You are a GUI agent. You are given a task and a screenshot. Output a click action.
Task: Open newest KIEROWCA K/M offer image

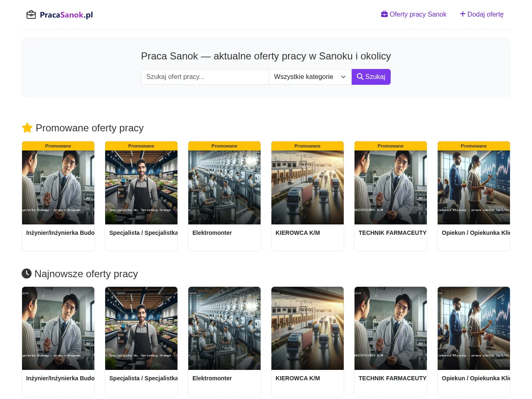308,328
